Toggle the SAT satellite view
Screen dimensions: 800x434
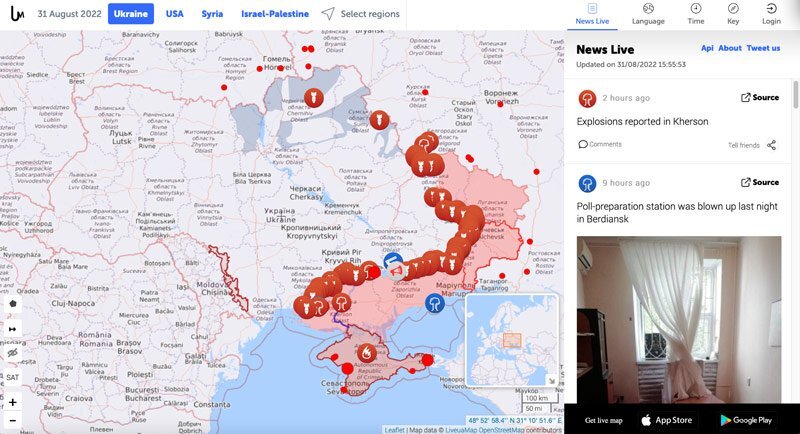[x=12, y=377]
